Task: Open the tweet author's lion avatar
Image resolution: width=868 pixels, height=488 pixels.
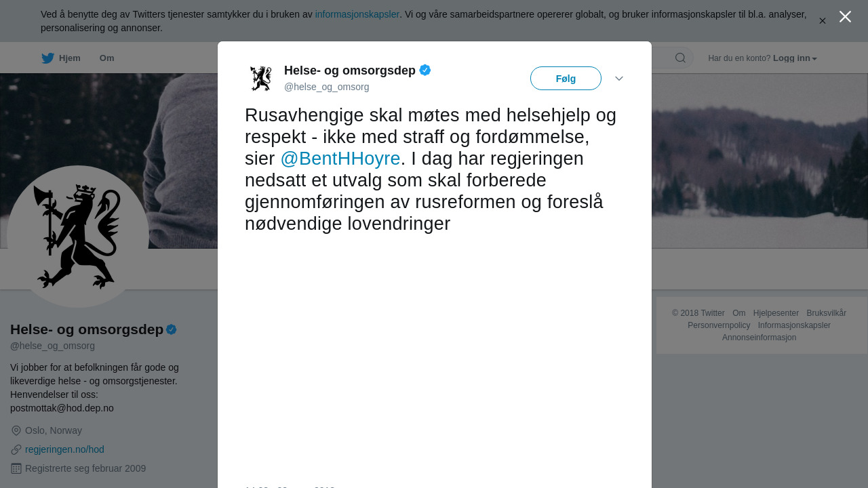Action: point(261,79)
